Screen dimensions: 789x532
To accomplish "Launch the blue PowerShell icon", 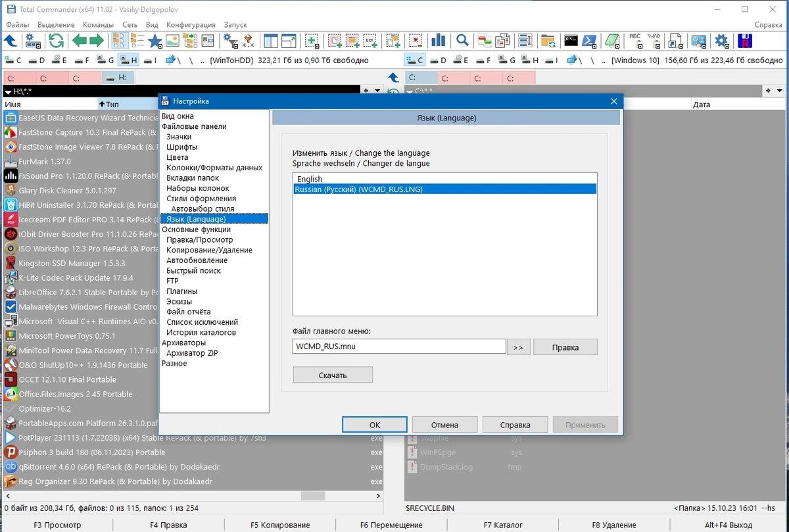I will pyautogui.click(x=590, y=41).
